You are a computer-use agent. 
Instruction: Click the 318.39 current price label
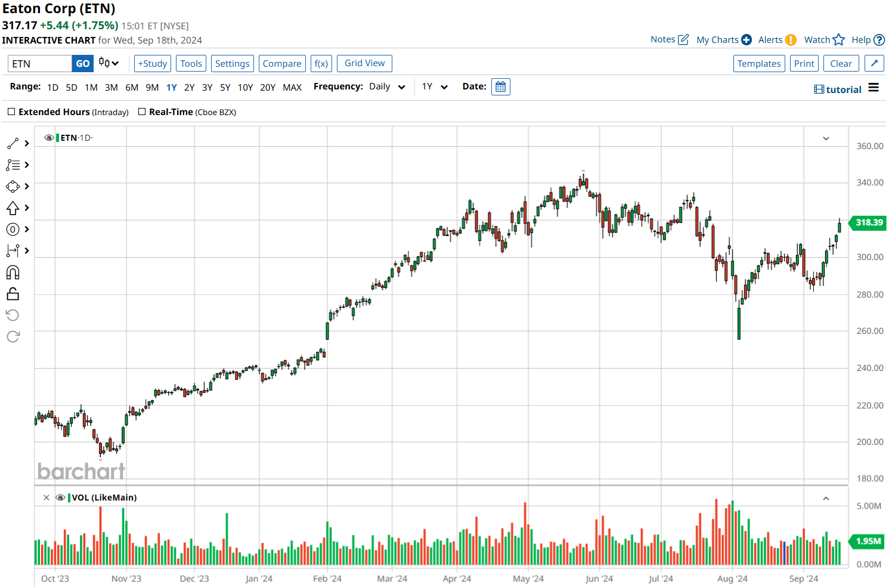coord(868,223)
